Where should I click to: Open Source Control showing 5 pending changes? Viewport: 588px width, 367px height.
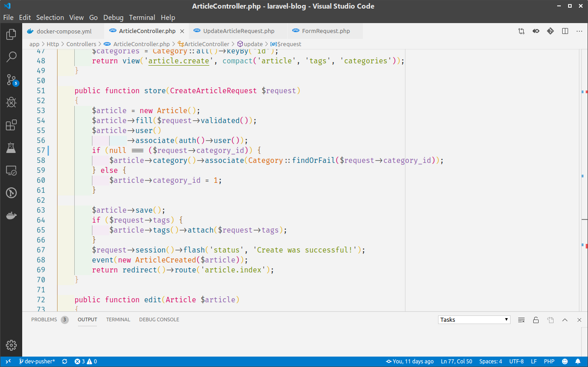(11, 80)
